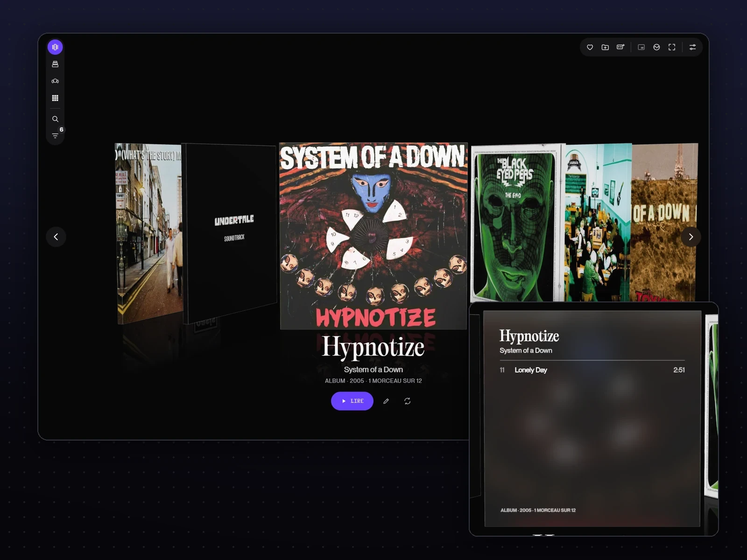747x560 pixels.
Task: Click the central Hypnotize album cover
Action: point(373,236)
